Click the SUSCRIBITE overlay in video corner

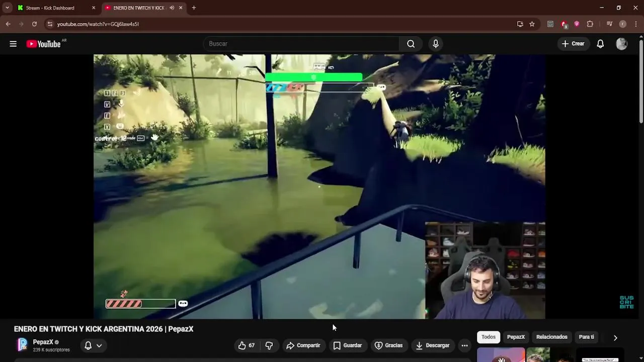coord(626,302)
